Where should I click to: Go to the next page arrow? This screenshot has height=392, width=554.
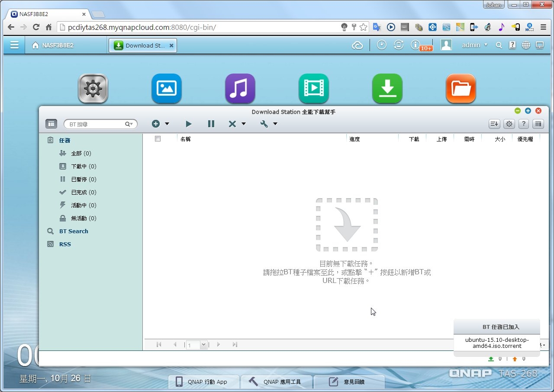(x=219, y=345)
